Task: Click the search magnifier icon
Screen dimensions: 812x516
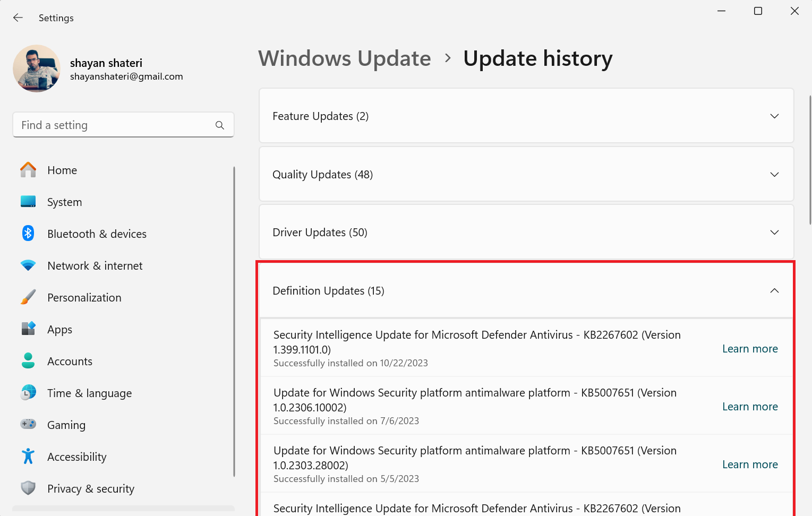Action: coord(220,125)
